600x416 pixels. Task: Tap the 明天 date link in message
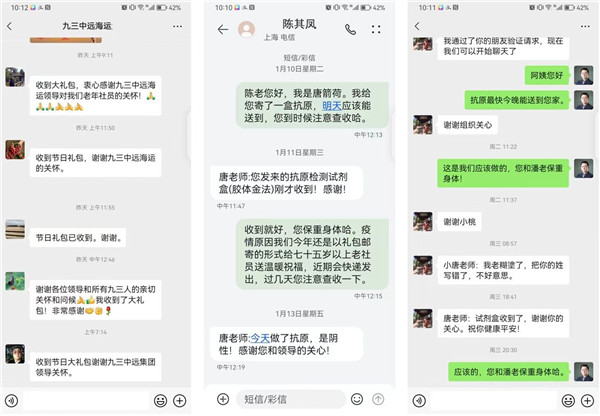332,106
